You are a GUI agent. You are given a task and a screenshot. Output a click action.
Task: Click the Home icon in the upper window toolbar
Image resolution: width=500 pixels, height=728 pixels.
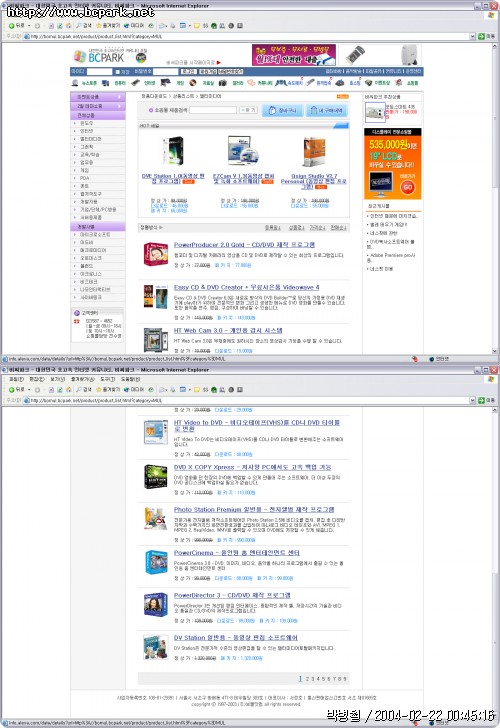pyautogui.click(x=69, y=26)
